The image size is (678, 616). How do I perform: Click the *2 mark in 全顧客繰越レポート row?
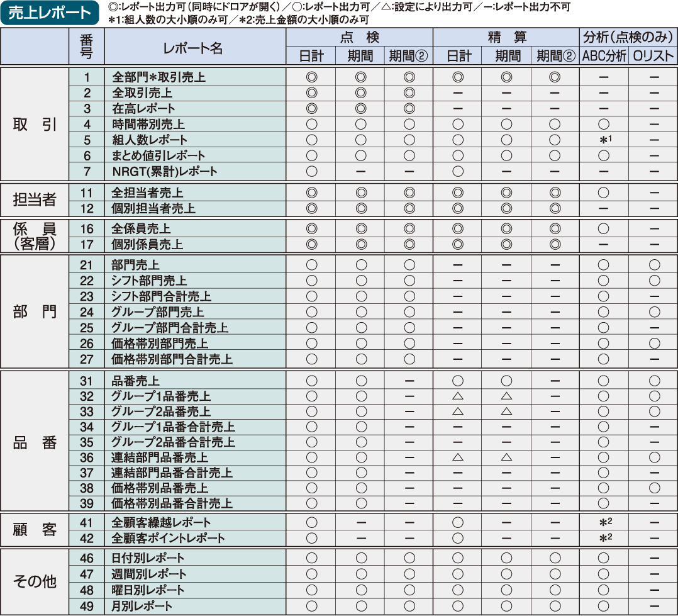point(605,522)
